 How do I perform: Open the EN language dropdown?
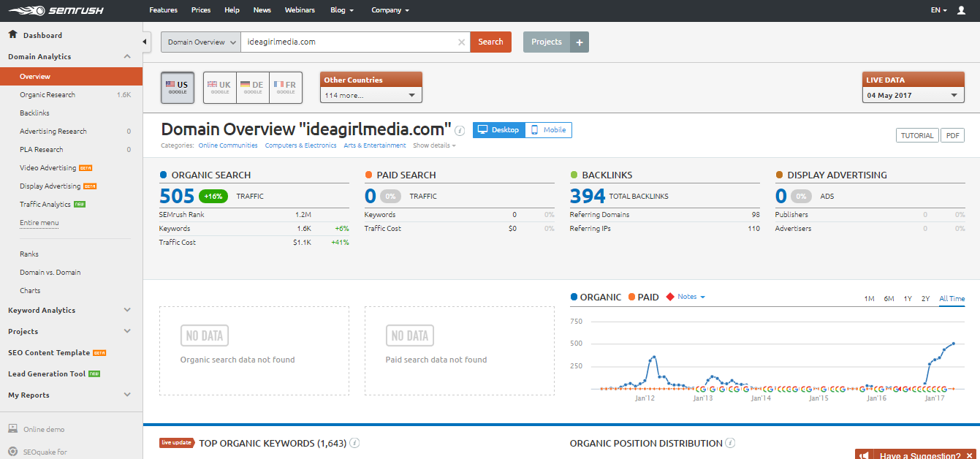tap(939, 10)
